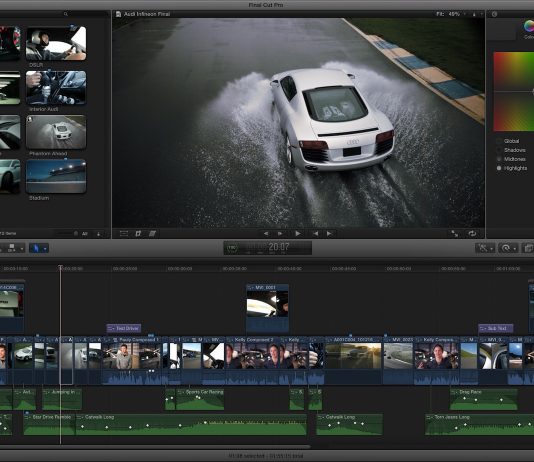This screenshot has height=462, width=534.
Task: Play the selection in viewer
Action: pyautogui.click(x=298, y=234)
